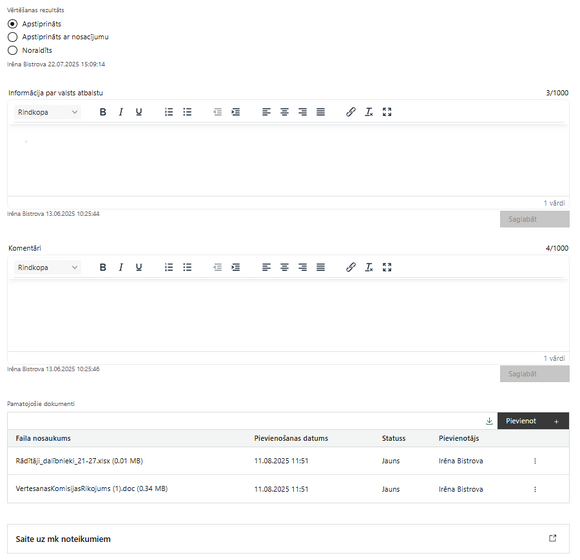Sort table by Pievienošanas datums column header
Screen dimensions: 580x560
(x=291, y=438)
